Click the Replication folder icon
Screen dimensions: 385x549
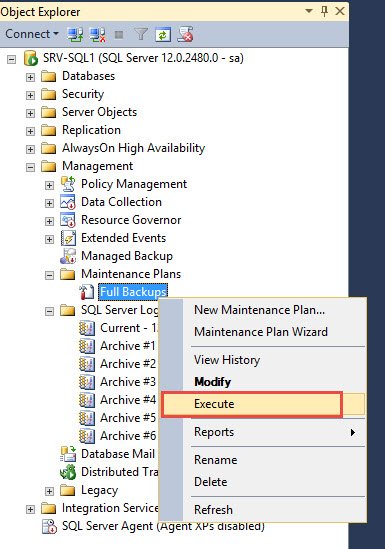(48, 130)
